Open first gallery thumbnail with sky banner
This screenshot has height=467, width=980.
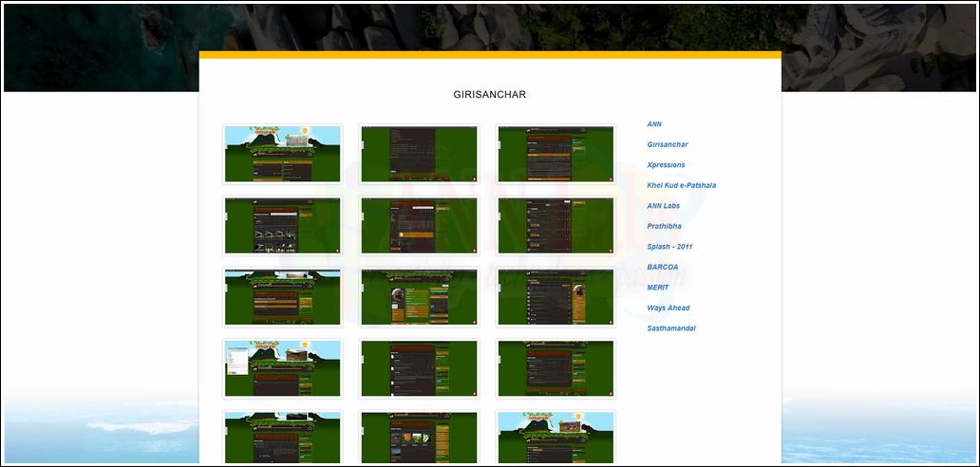(282, 153)
